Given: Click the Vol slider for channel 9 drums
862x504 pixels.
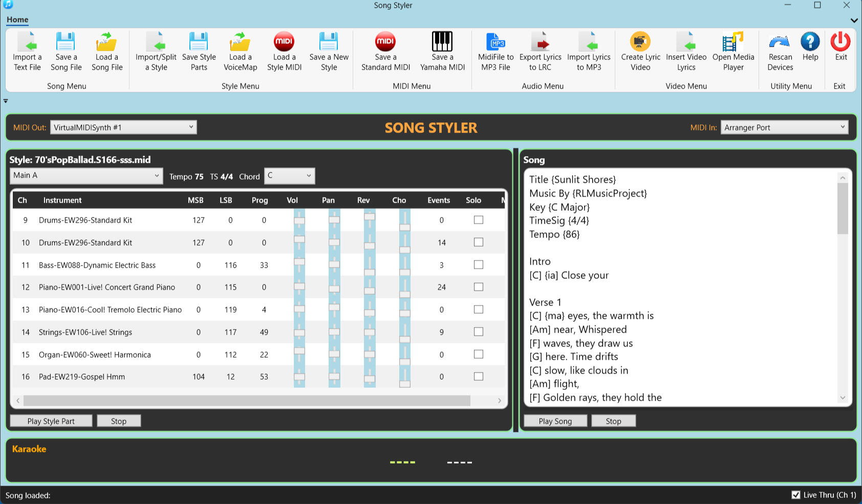Looking at the screenshot, I should [299, 221].
